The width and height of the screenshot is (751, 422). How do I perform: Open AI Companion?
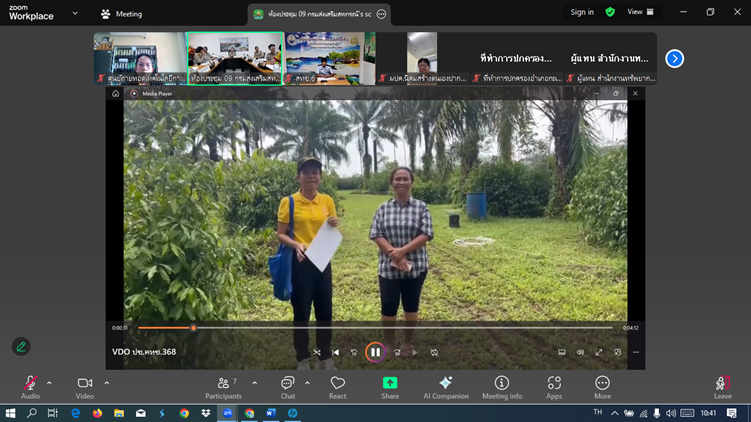(x=446, y=388)
